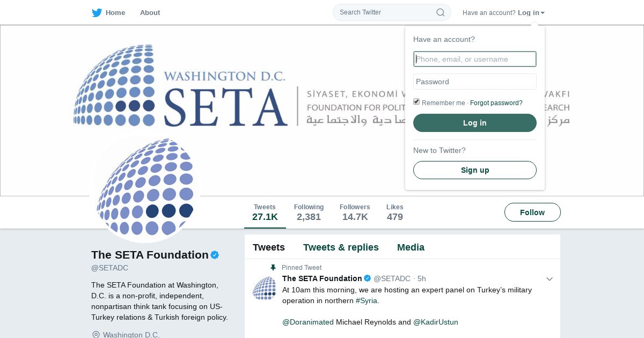Select the Media tab

click(x=411, y=247)
